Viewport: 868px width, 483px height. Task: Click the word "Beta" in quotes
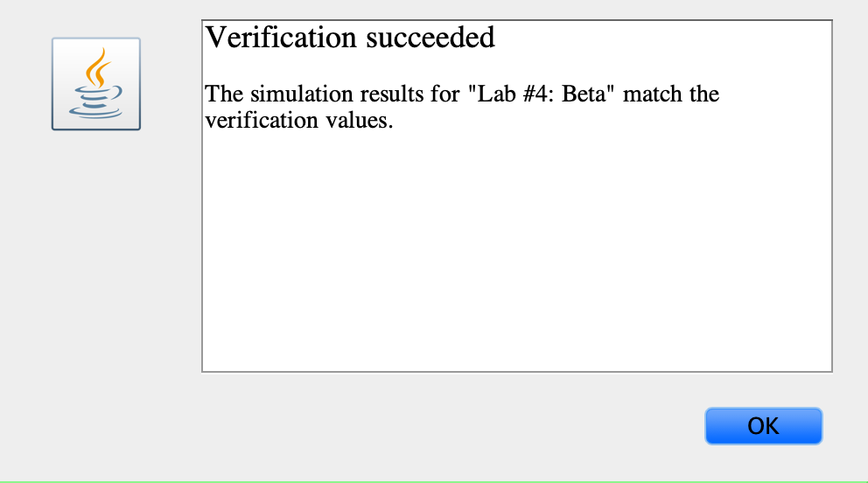(588, 94)
